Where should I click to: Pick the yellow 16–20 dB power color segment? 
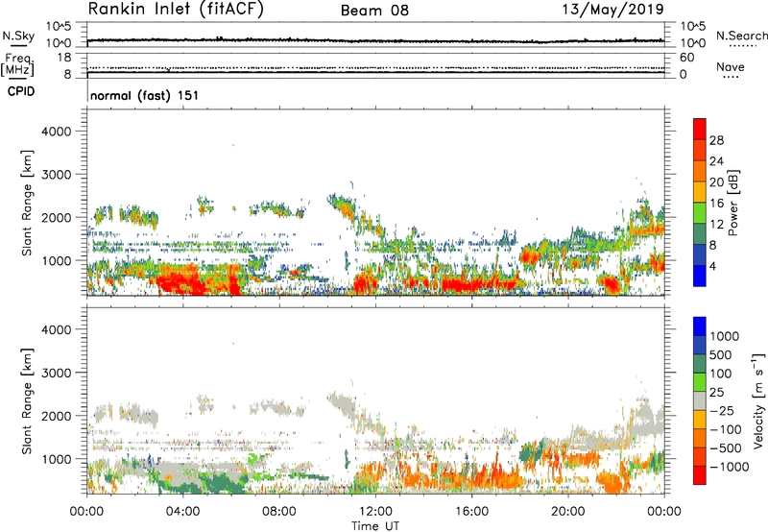700,192
